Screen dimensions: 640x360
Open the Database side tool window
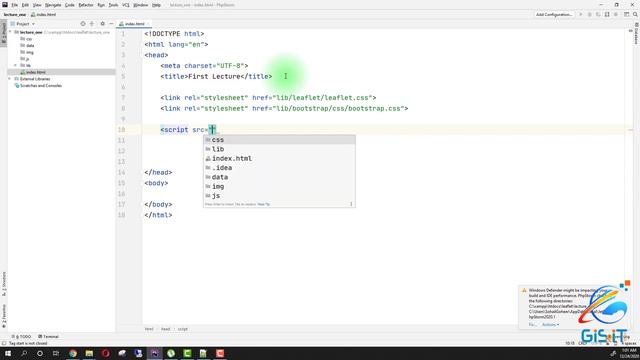coord(636,34)
